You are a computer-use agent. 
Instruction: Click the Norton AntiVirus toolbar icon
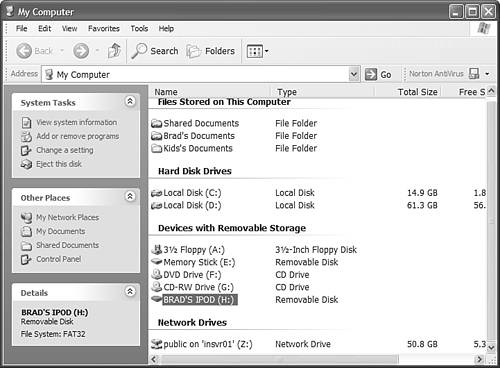[474, 74]
